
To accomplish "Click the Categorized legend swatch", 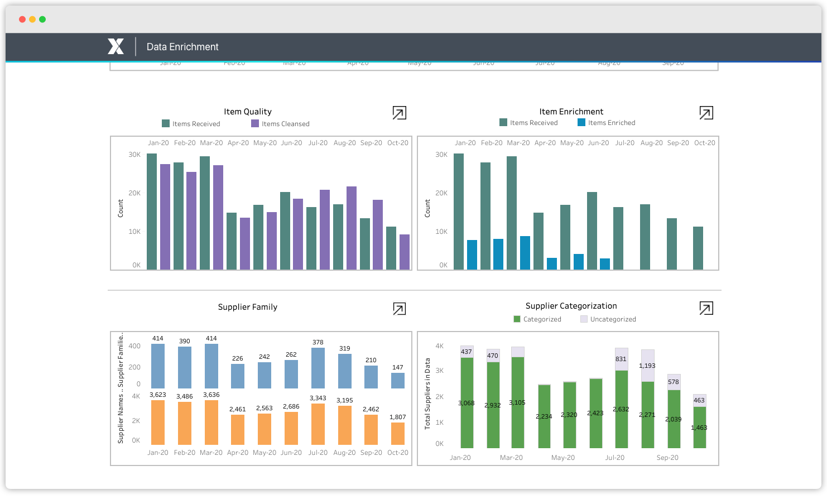I will point(517,319).
